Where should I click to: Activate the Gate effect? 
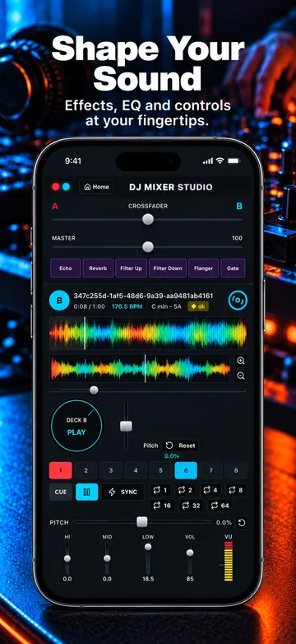pyautogui.click(x=233, y=268)
